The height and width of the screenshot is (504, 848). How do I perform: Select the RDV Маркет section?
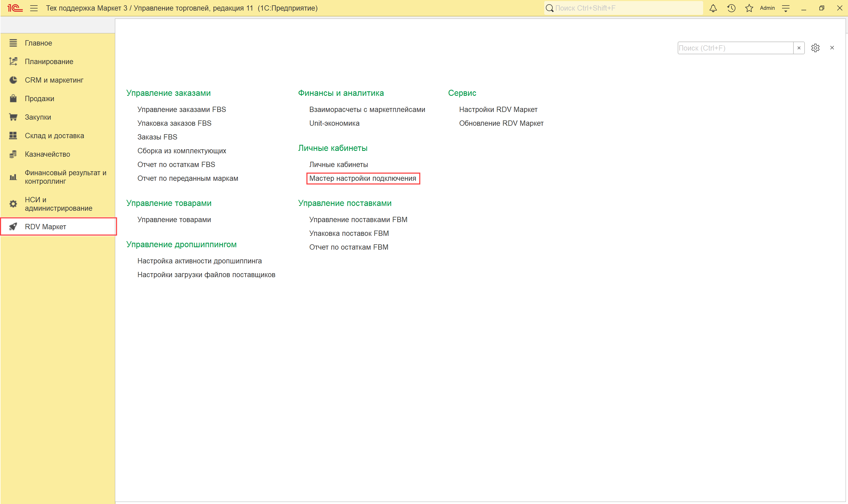[45, 227]
